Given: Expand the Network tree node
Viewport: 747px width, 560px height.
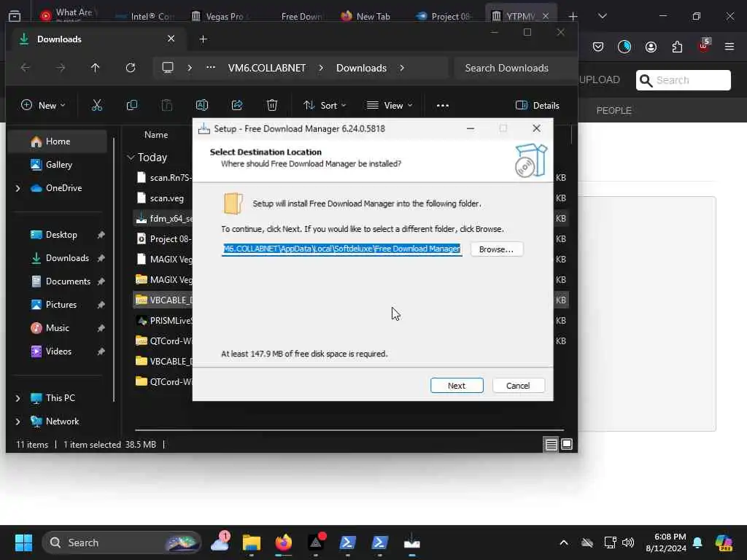Looking at the screenshot, I should (18, 421).
